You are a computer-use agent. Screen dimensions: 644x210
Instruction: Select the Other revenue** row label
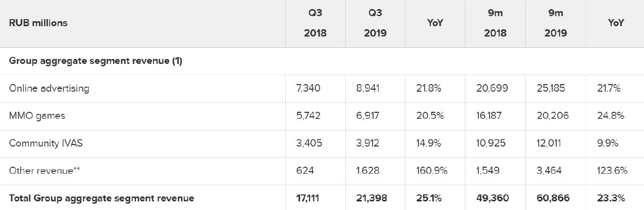point(45,171)
